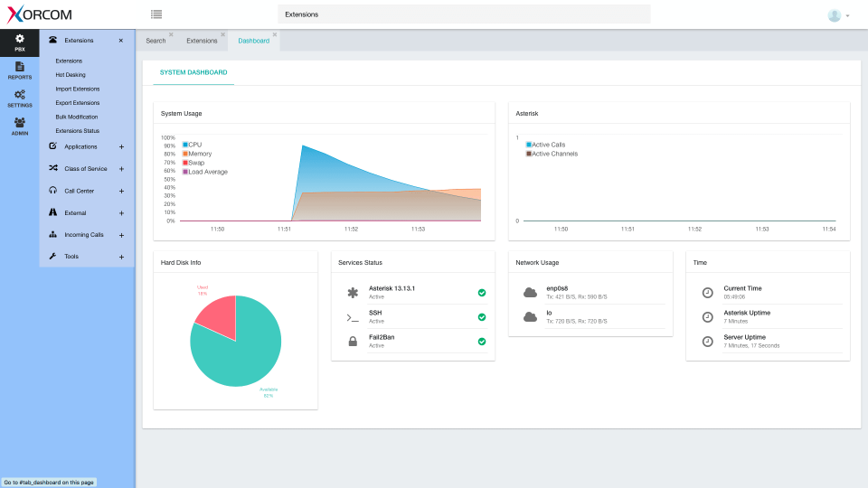Toggle the Memory legend series
The image size is (868, 488).
point(197,154)
